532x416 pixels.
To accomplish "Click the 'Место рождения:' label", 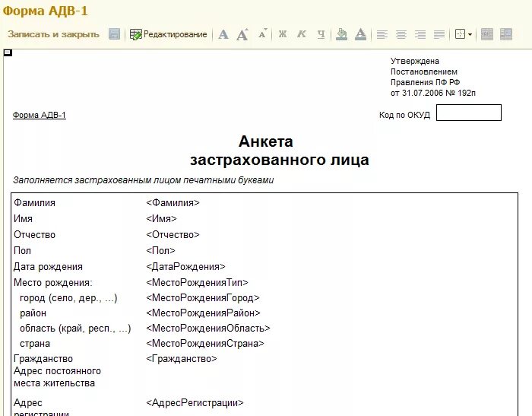I will point(53,283).
